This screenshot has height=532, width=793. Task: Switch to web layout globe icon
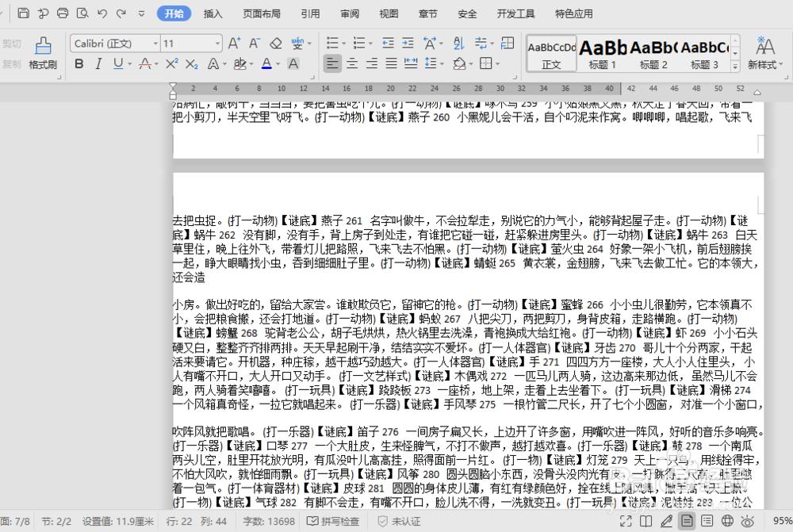[x=727, y=521]
